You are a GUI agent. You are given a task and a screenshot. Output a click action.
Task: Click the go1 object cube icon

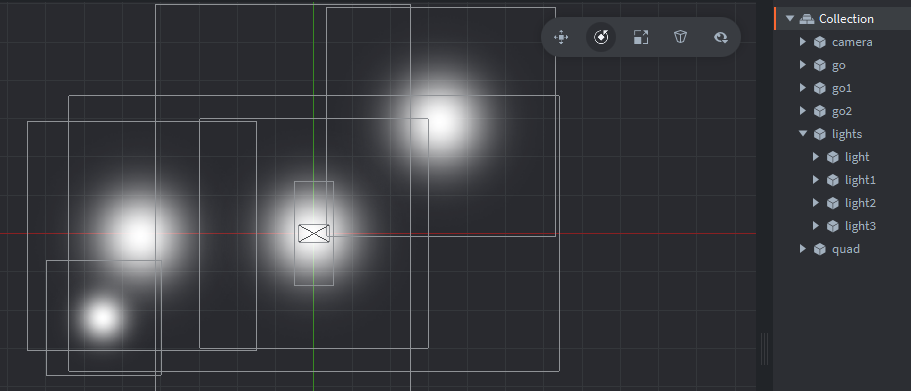click(x=820, y=88)
